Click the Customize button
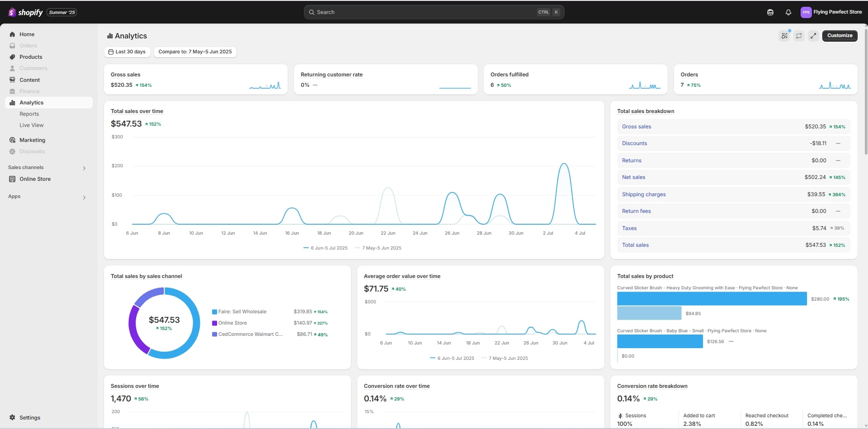Screen dimensions: 868x429 coord(840,36)
